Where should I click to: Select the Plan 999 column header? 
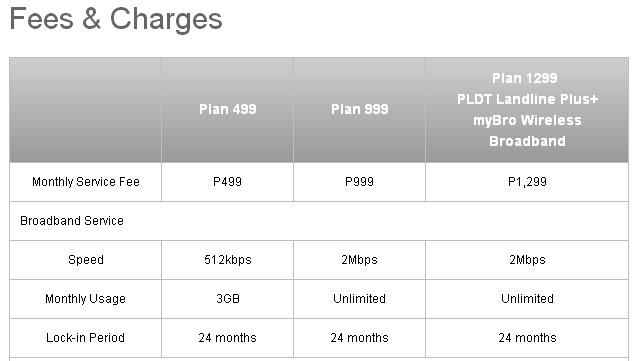(360, 109)
